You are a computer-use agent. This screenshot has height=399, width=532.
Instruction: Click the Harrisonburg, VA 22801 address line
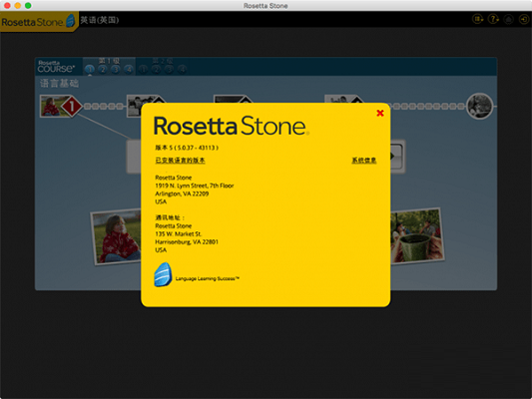[x=187, y=242]
